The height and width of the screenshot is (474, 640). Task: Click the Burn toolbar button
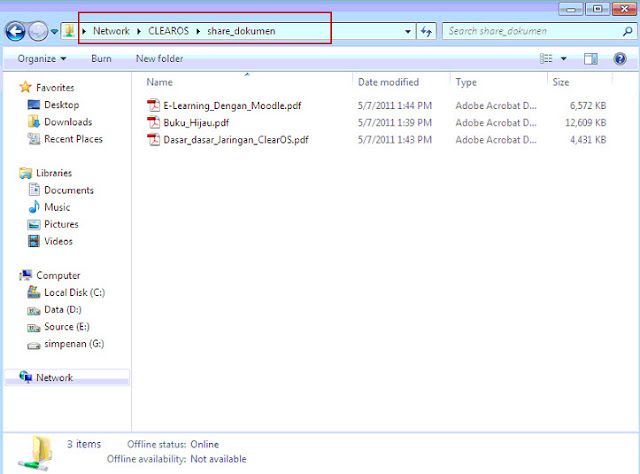[x=101, y=59]
